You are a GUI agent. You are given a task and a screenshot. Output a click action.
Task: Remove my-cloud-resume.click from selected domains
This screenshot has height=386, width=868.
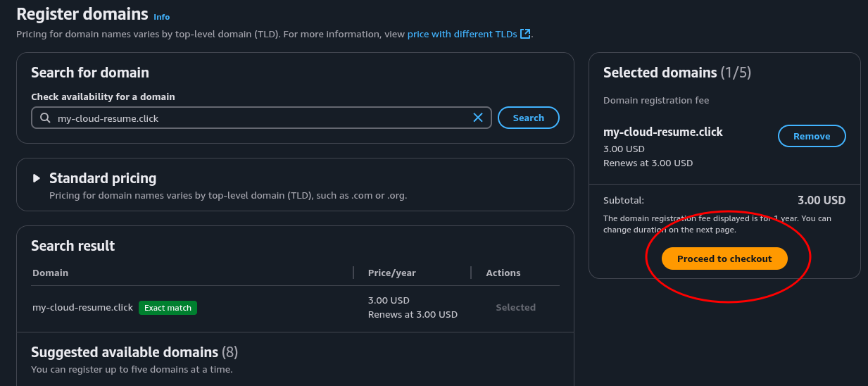coord(811,136)
